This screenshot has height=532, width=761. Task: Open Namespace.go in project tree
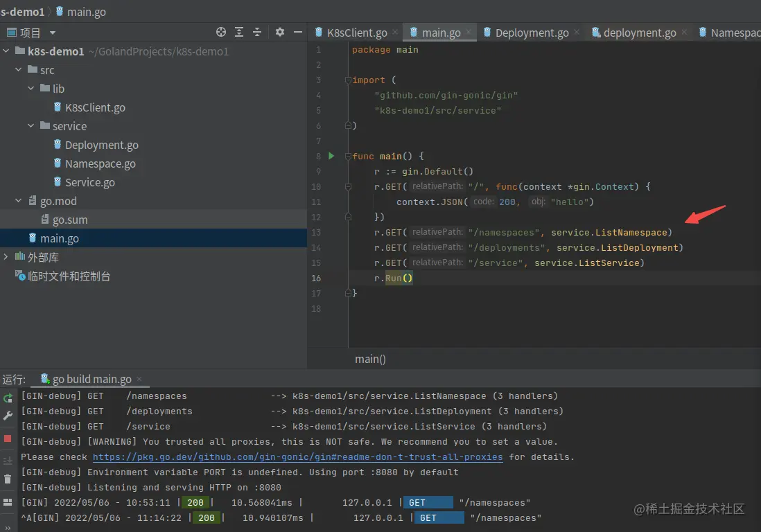100,163
